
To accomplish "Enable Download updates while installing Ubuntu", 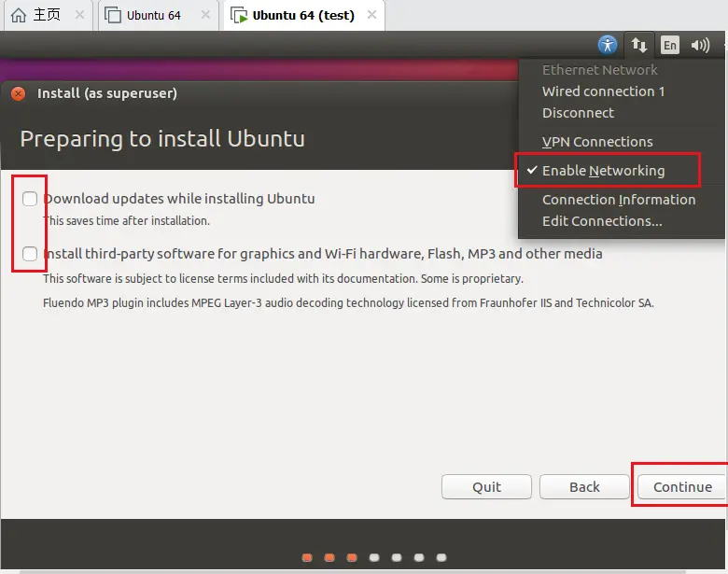I will (x=30, y=199).
